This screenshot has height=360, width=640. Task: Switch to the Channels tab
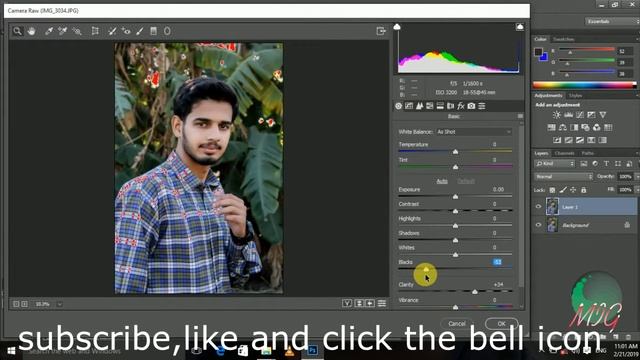click(x=564, y=153)
